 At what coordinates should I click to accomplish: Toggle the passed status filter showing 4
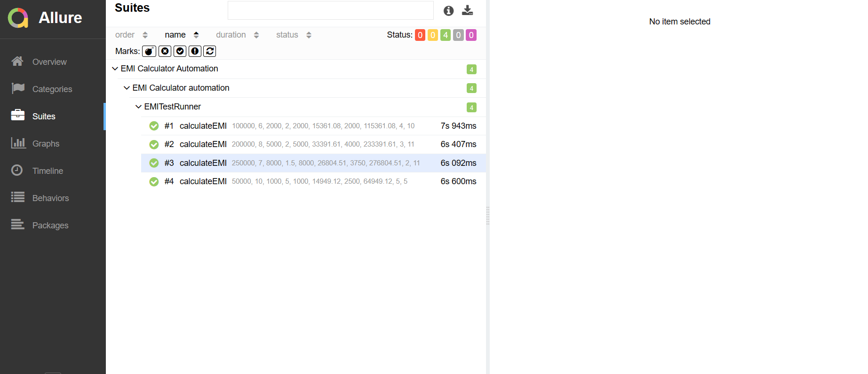point(446,35)
